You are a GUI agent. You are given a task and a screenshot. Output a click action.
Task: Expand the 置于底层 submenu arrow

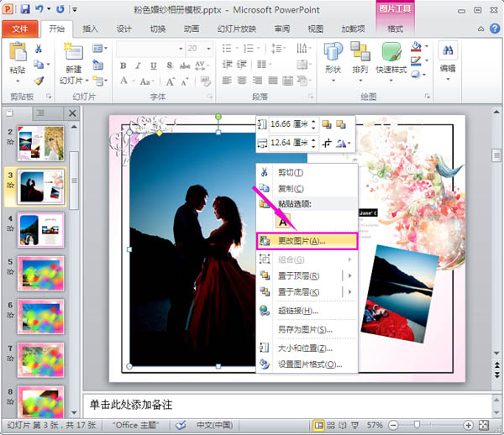(x=349, y=291)
